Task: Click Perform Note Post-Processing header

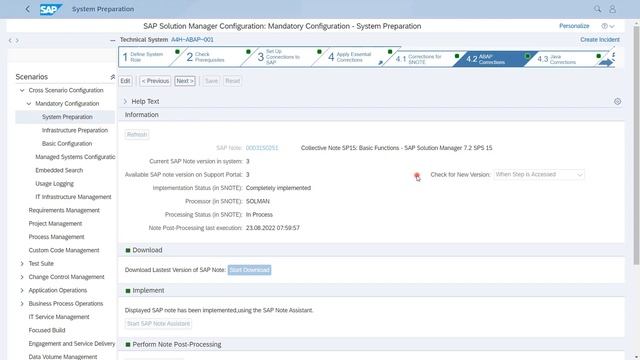Action: (177, 344)
